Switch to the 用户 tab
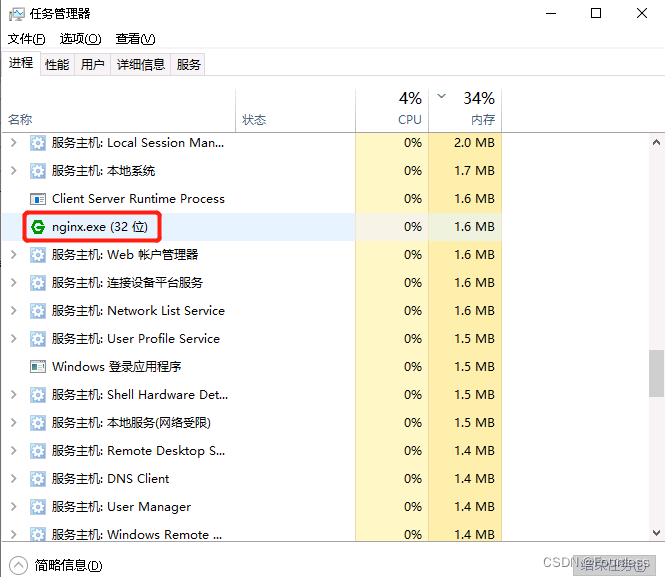This screenshot has height=577, width=665. pos(92,64)
